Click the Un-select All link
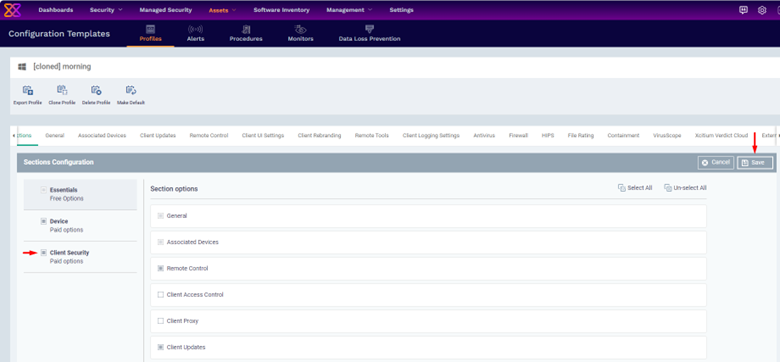Image resolution: width=780 pixels, height=362 pixels. coord(690,188)
